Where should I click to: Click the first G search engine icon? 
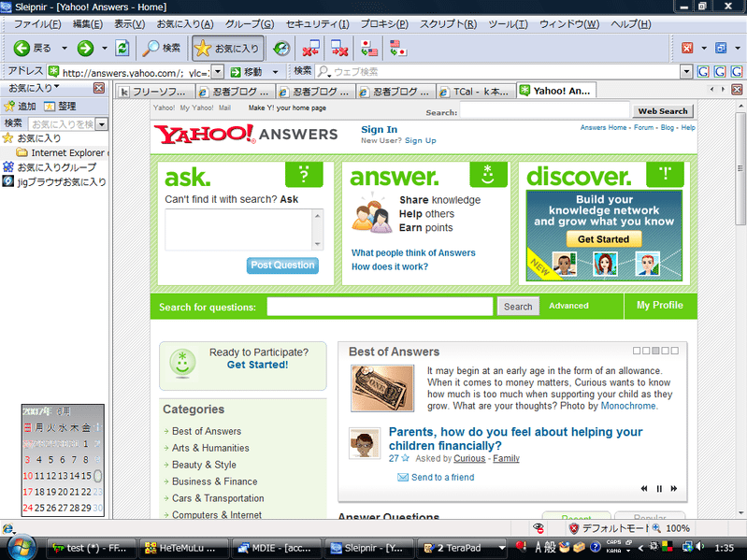click(703, 72)
